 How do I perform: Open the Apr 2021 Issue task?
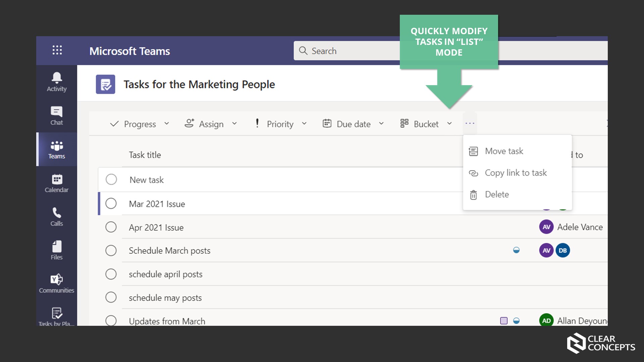tap(156, 227)
